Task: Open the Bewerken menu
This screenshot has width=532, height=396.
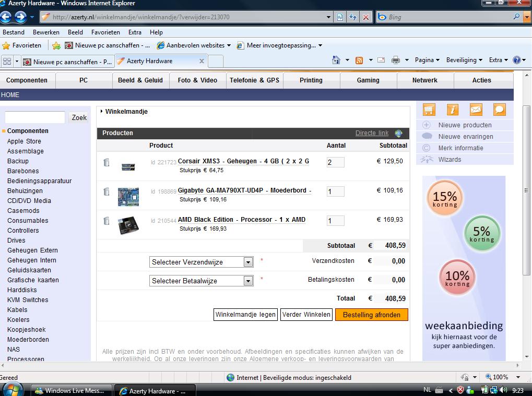Action: click(46, 32)
